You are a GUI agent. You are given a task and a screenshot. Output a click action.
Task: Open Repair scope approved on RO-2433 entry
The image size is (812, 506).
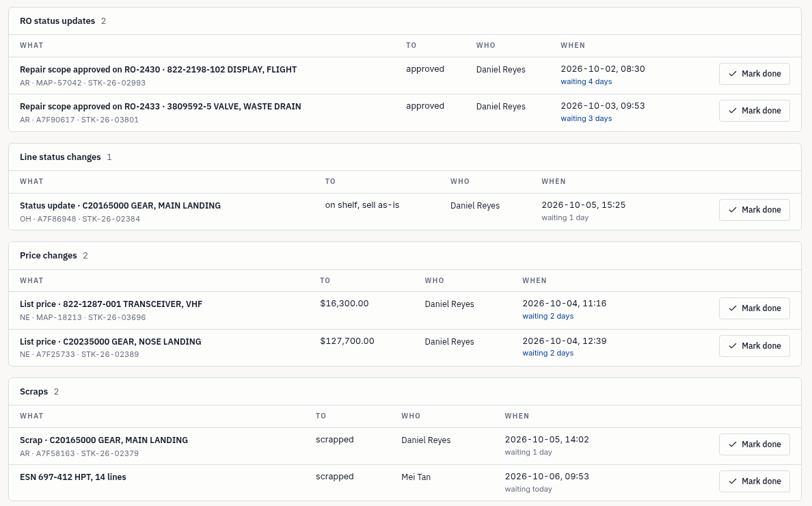tap(160, 106)
